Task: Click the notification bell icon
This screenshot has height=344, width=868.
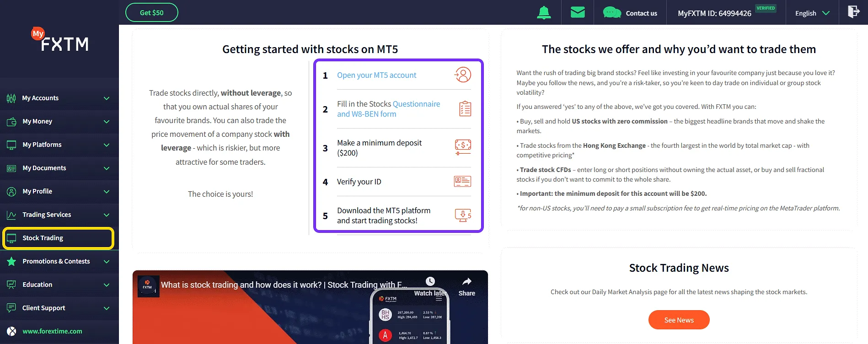Action: pos(544,13)
